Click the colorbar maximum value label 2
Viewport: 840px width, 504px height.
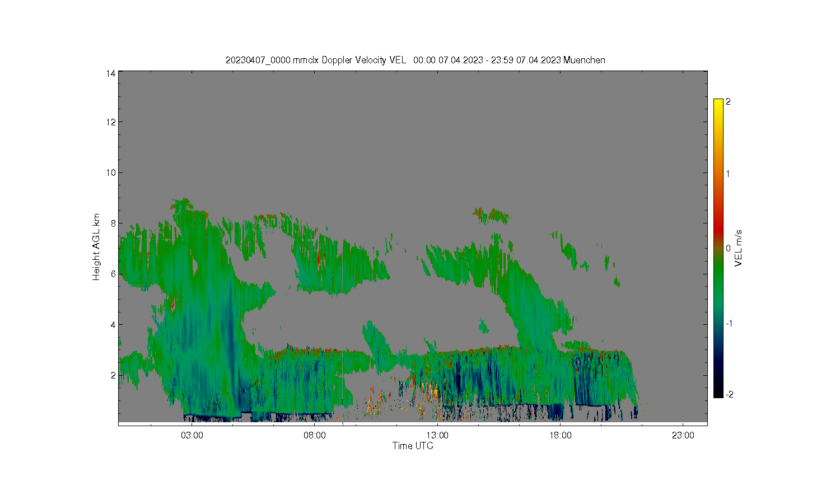pos(728,102)
